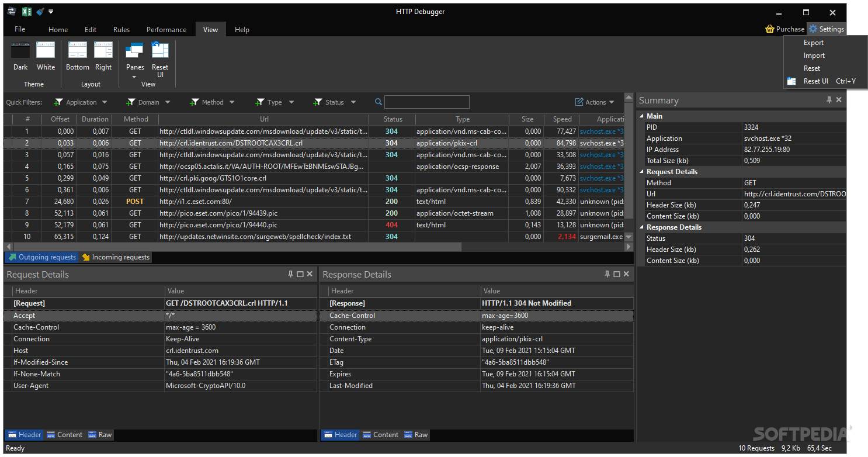This screenshot has width=868, height=457.
Task: Open the Domain quick filter dropdown
Action: pos(148,102)
